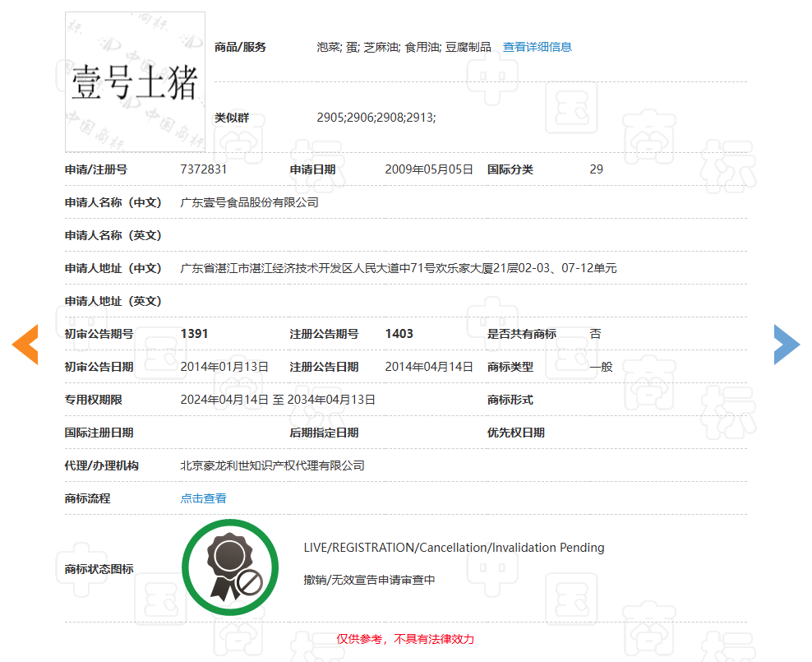Image resolution: width=812 pixels, height=662 pixels.
Task: Select registration announcement issue 1403
Action: [x=399, y=334]
